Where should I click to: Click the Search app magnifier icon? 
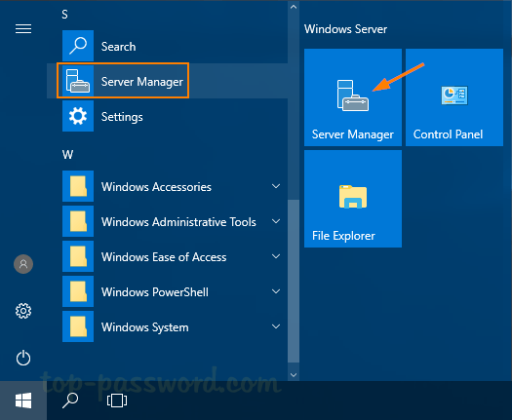point(78,46)
